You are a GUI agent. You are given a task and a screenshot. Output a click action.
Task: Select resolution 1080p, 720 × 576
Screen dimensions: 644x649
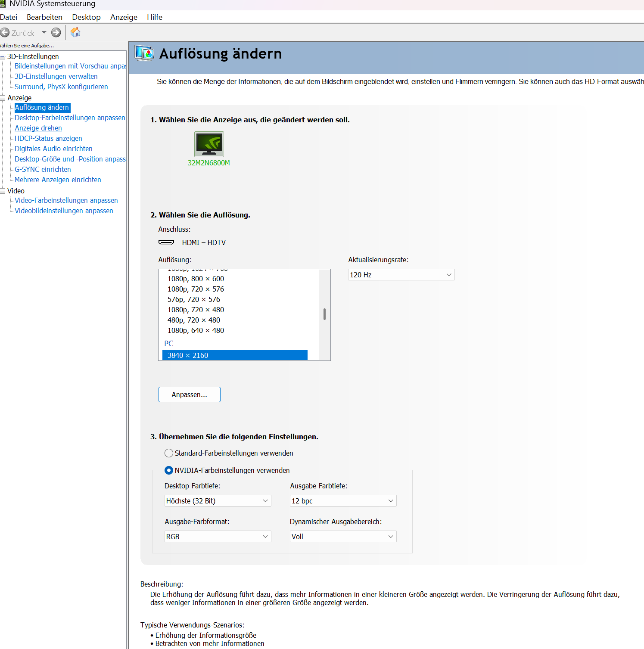pos(196,289)
